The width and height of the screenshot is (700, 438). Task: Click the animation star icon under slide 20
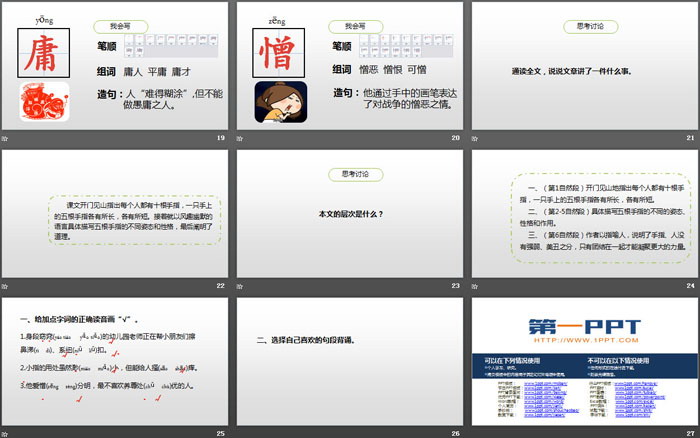click(x=241, y=138)
